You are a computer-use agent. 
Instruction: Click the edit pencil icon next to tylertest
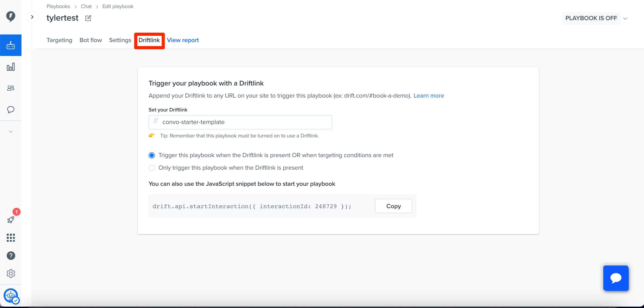click(x=88, y=18)
